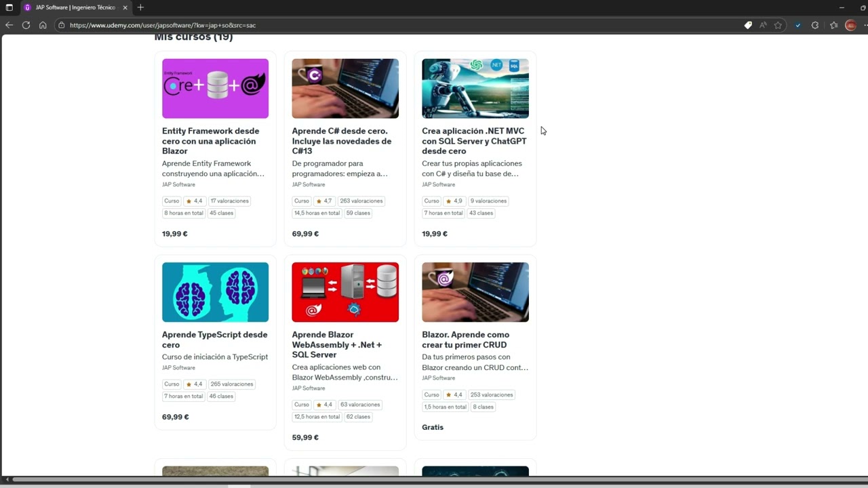This screenshot has width=868, height=488.
Task: Open a new browser tab
Action: tap(140, 7)
